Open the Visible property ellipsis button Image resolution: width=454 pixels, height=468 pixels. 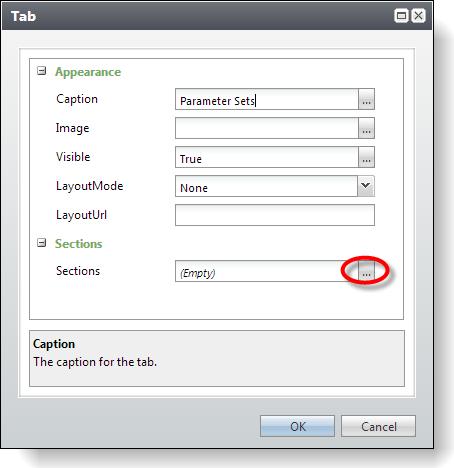coord(366,157)
